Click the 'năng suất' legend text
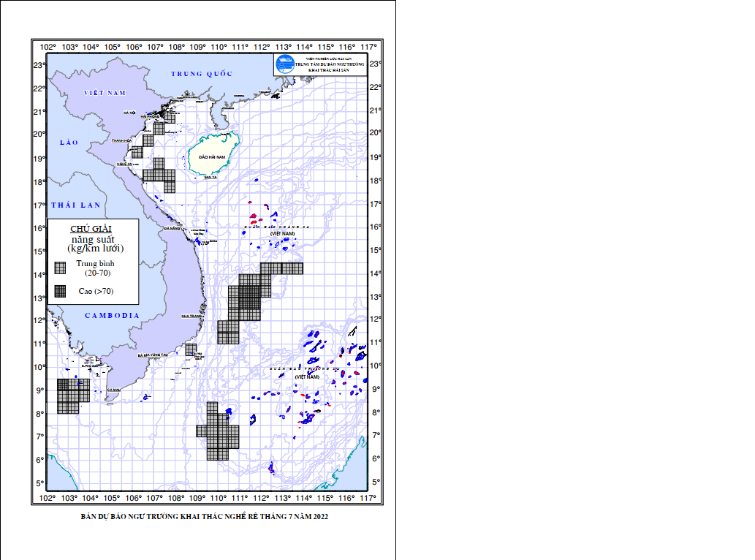The width and height of the screenshot is (755, 560). tap(93, 239)
